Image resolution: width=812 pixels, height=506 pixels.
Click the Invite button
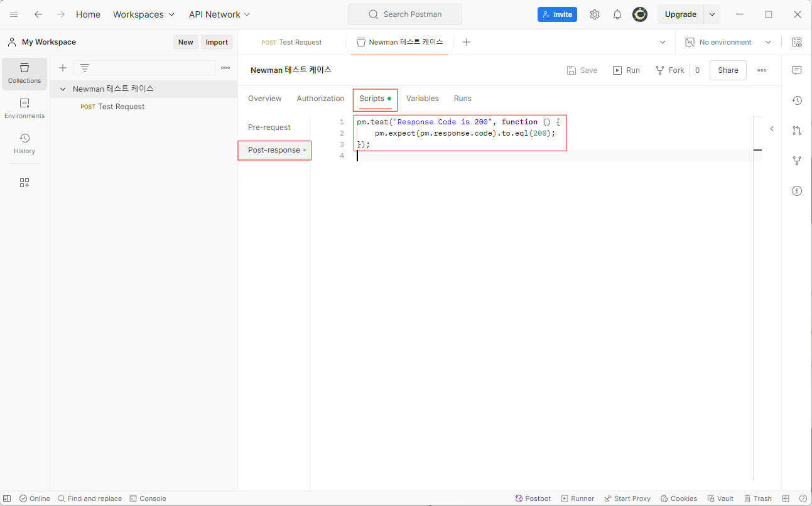click(x=557, y=14)
